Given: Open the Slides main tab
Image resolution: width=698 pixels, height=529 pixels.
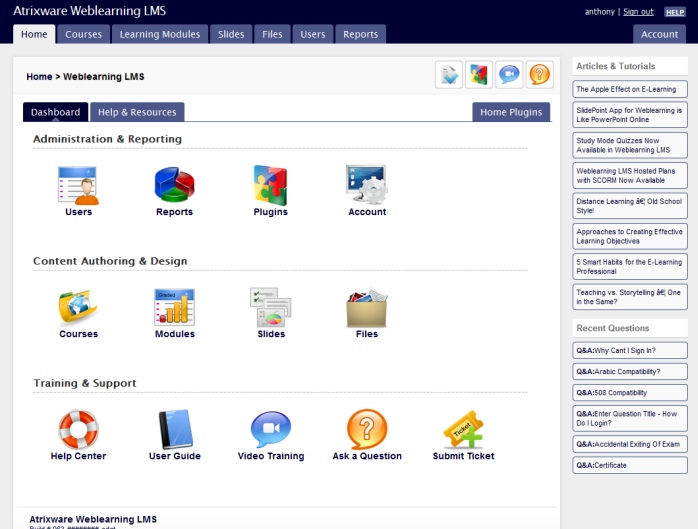Looking at the screenshot, I should [231, 34].
